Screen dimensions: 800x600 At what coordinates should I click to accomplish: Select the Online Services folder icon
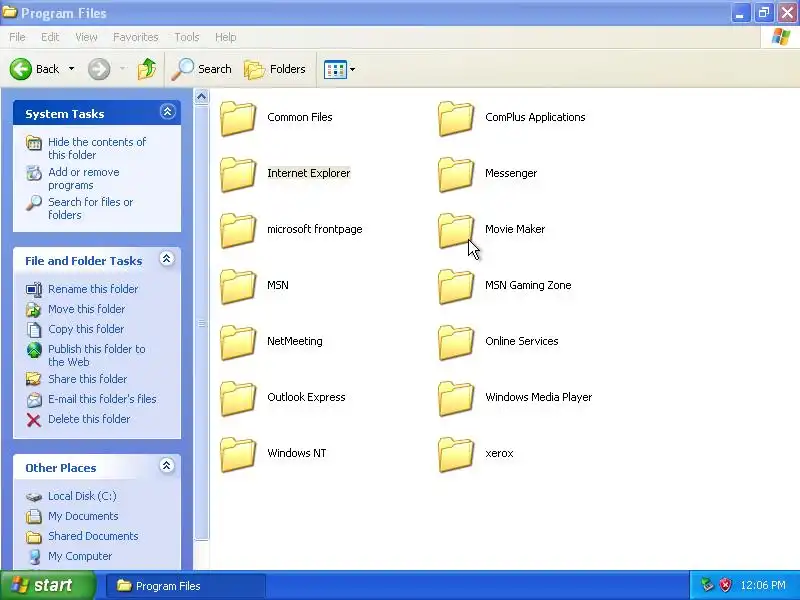(456, 343)
